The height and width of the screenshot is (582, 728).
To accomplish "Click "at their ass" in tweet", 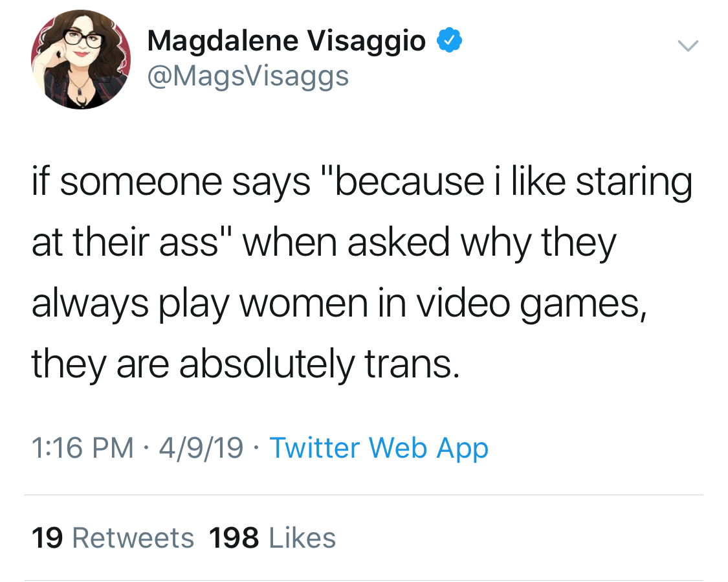I will point(133,243).
